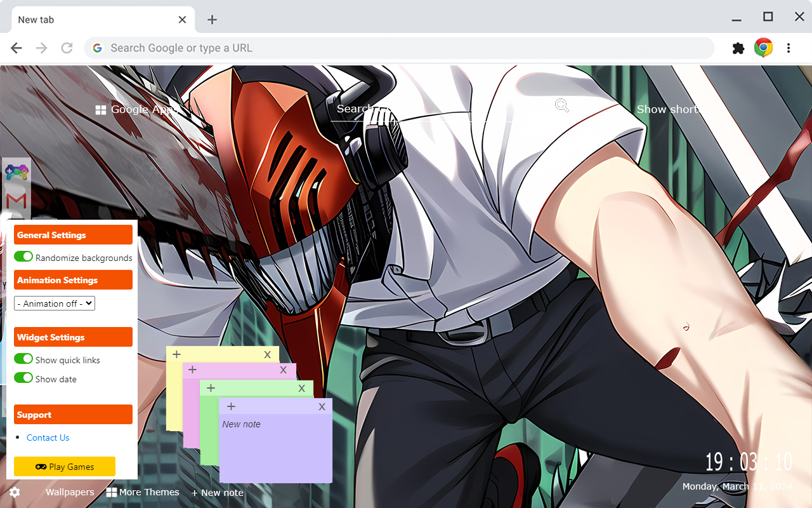Open the settings gear in the bottom bar
The width and height of the screenshot is (812, 508).
[x=14, y=492]
